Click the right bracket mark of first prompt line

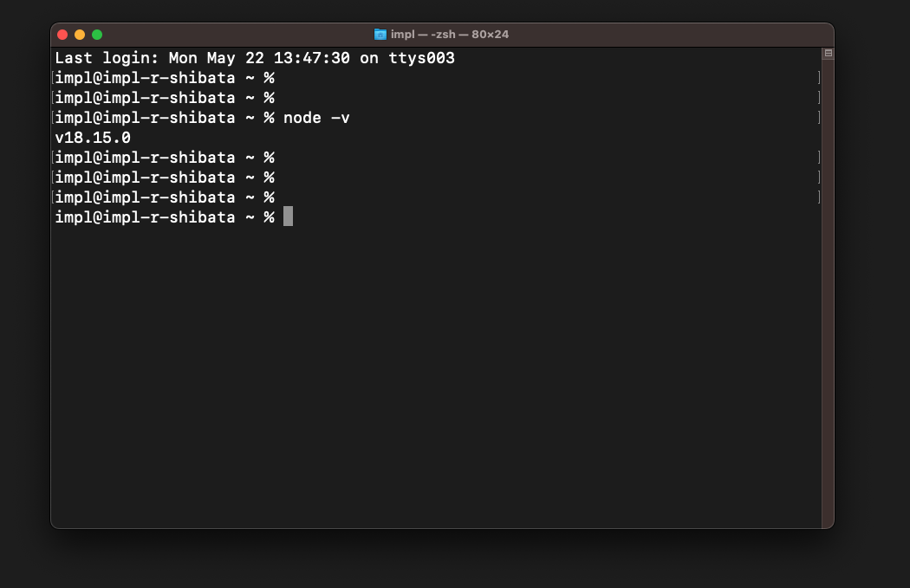coord(819,77)
